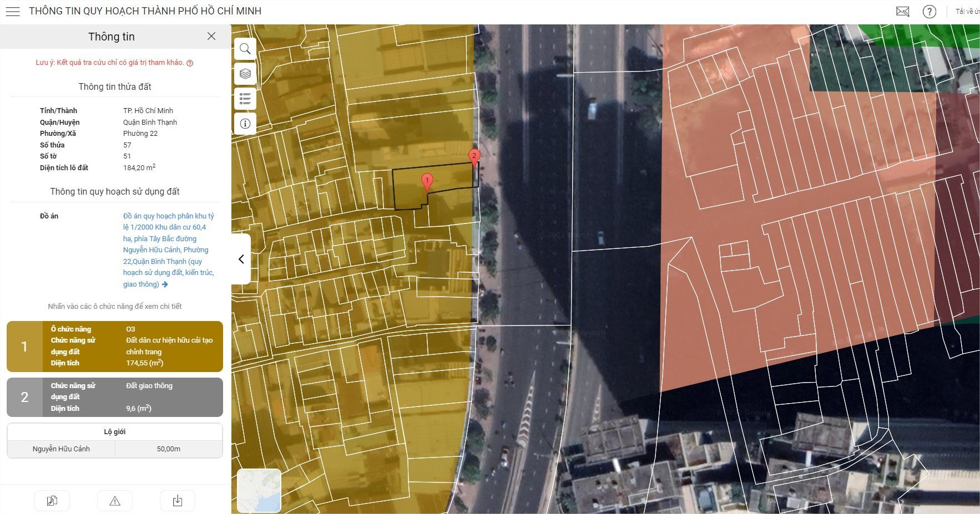Click the map information (i) tool
The height and width of the screenshot is (514, 980).
(x=245, y=124)
